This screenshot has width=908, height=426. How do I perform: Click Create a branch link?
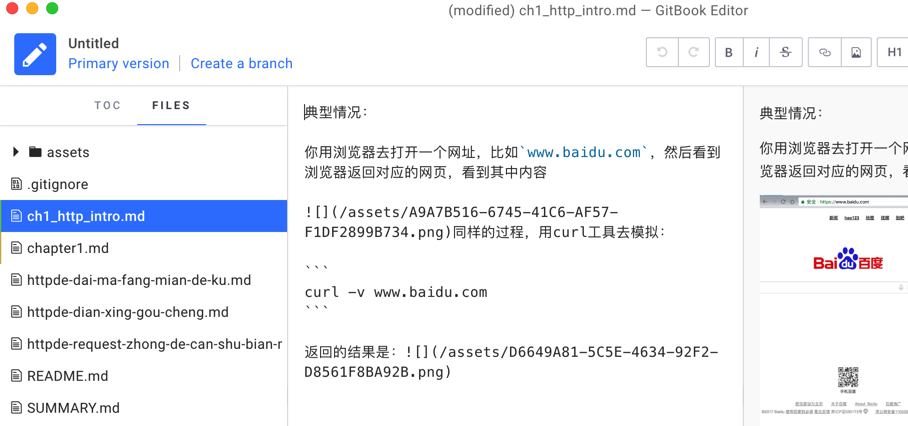(x=241, y=63)
